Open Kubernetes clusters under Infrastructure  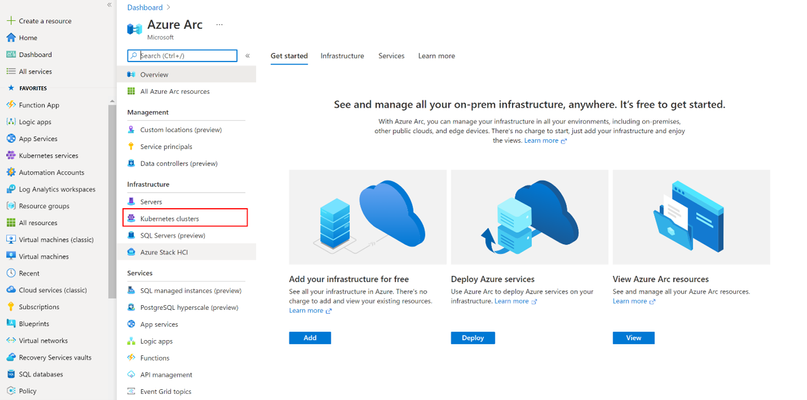click(x=185, y=218)
